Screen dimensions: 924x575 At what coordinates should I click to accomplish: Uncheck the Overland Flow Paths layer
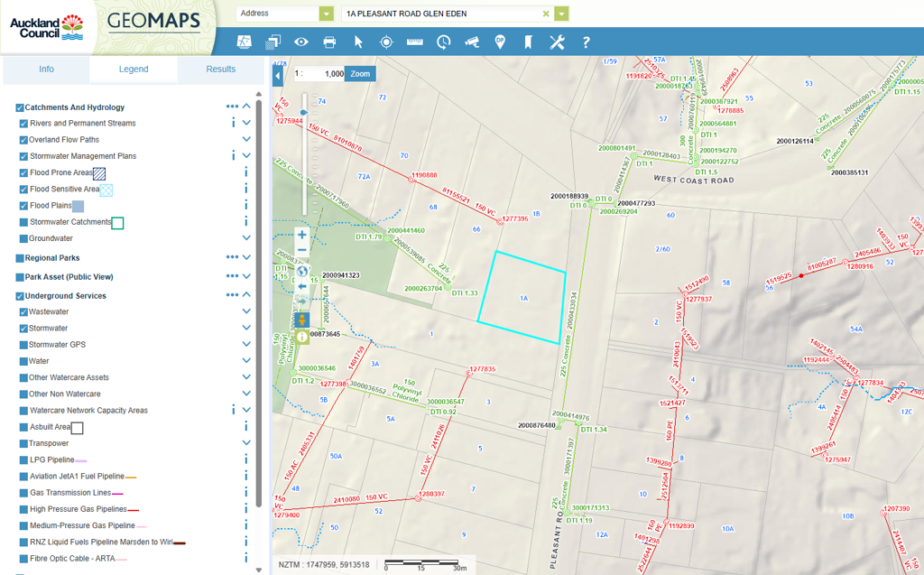point(24,140)
